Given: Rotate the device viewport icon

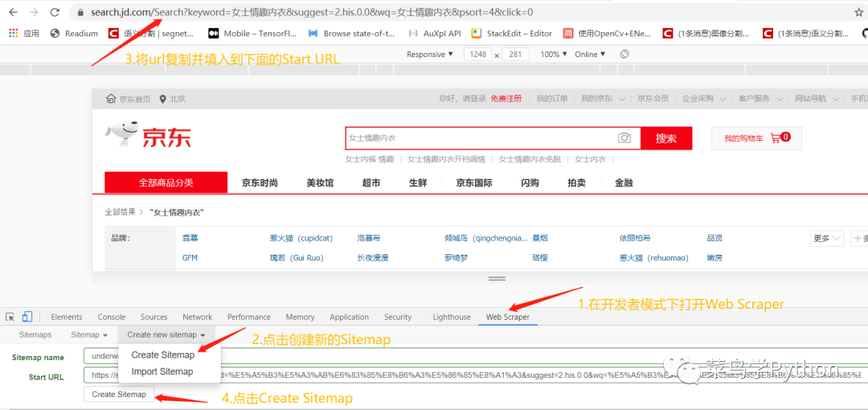Looking at the screenshot, I should pos(624,55).
